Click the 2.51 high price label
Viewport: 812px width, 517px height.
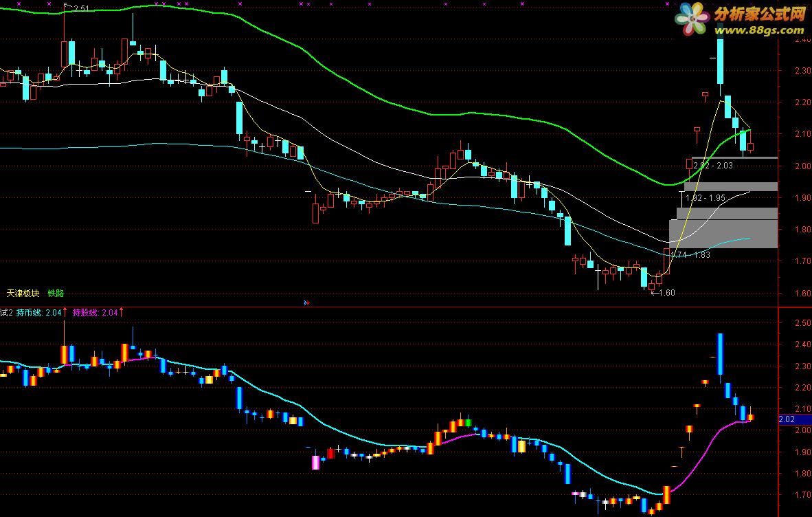click(x=81, y=8)
